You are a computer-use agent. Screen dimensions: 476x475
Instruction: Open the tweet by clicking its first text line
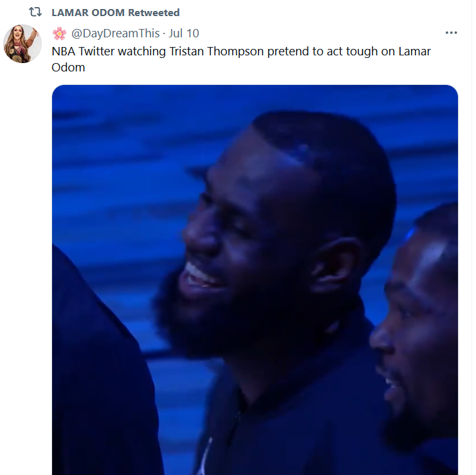tap(241, 51)
